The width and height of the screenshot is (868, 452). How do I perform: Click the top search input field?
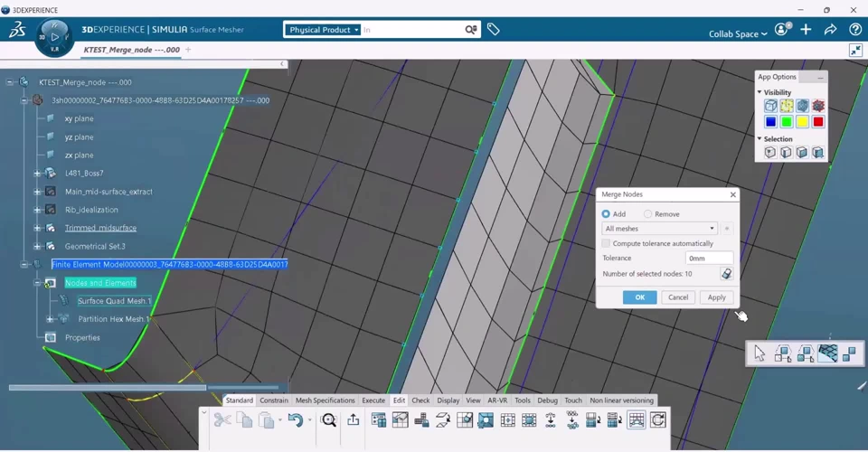coord(412,30)
